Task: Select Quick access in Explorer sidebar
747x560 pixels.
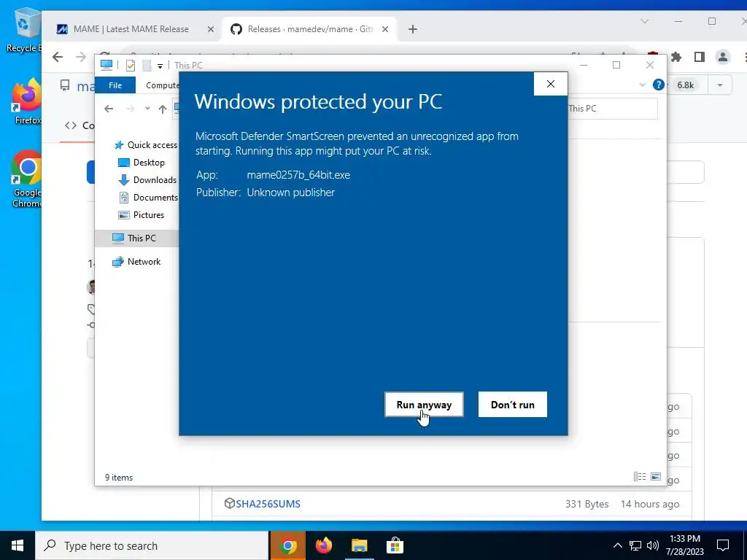Action: point(145,145)
